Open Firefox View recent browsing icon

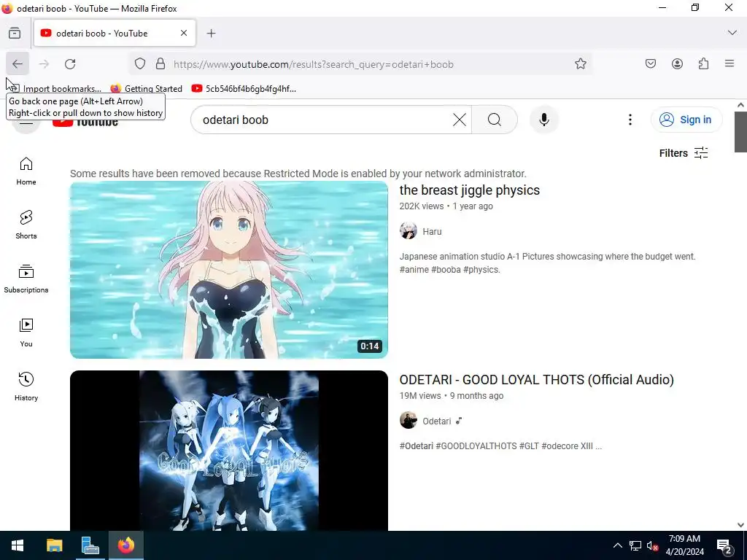coord(15,33)
